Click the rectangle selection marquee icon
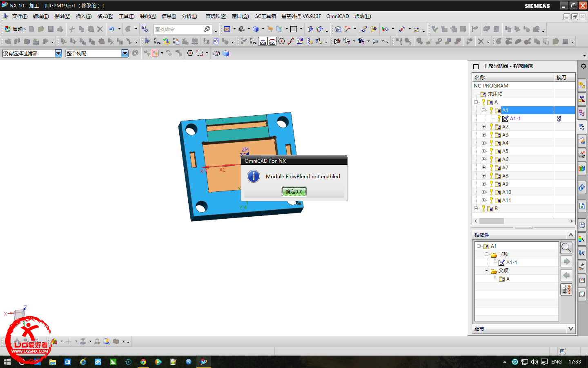Screen dimensions: 588x368 (200, 53)
